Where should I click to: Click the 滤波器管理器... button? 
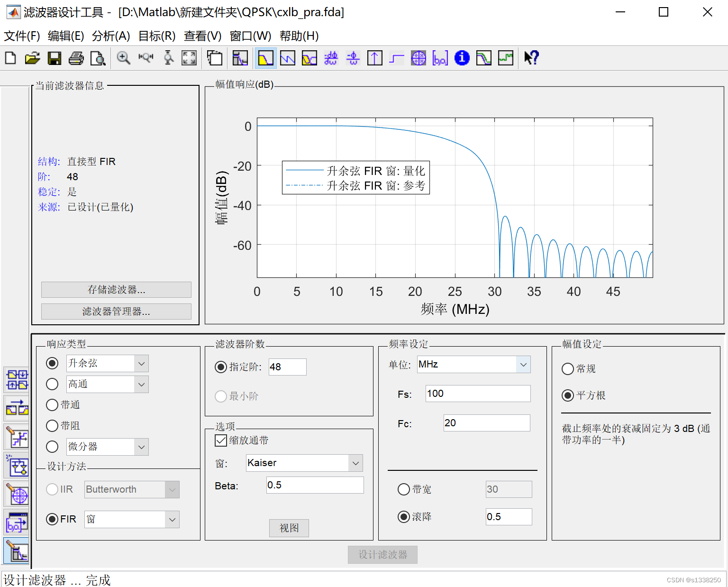tap(116, 312)
